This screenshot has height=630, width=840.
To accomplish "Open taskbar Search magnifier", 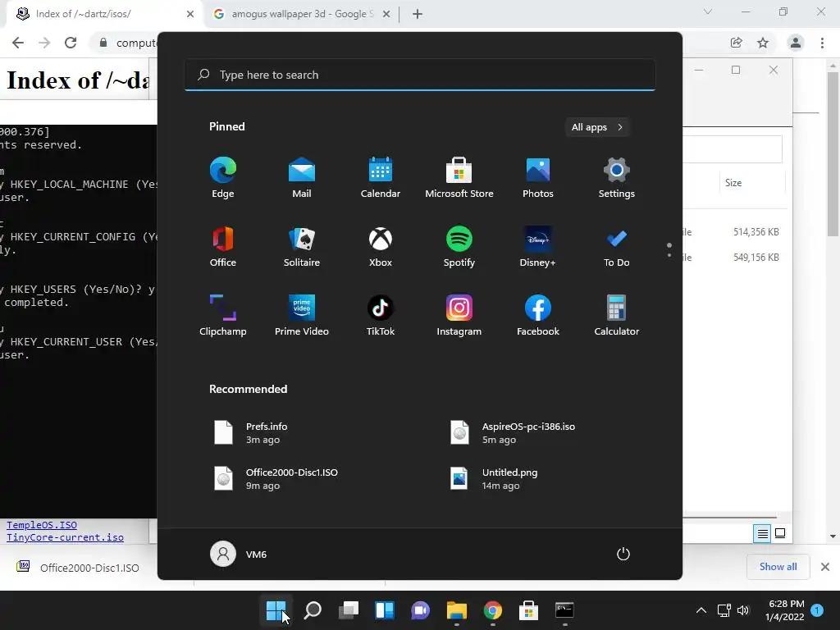I will click(313, 610).
